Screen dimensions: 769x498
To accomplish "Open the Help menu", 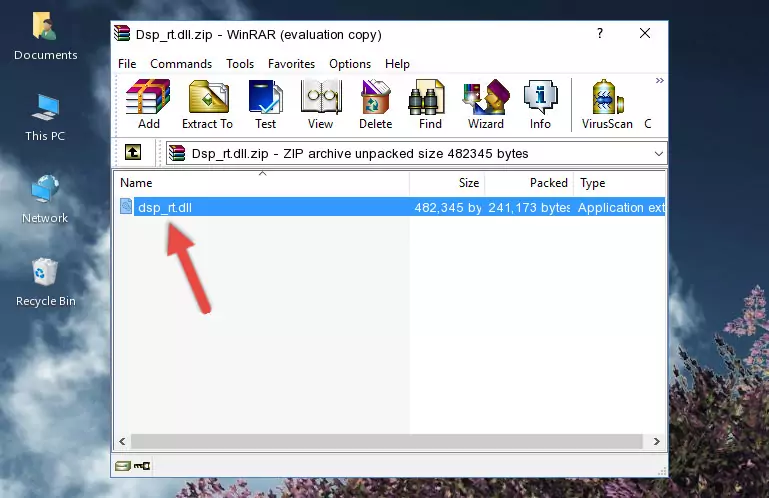I will pyautogui.click(x=397, y=64).
